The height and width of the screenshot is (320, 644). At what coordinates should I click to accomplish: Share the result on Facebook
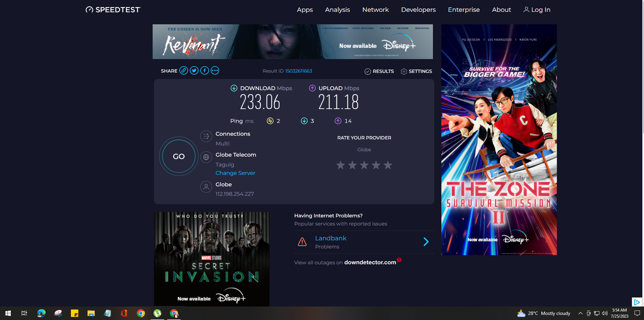[205, 71]
